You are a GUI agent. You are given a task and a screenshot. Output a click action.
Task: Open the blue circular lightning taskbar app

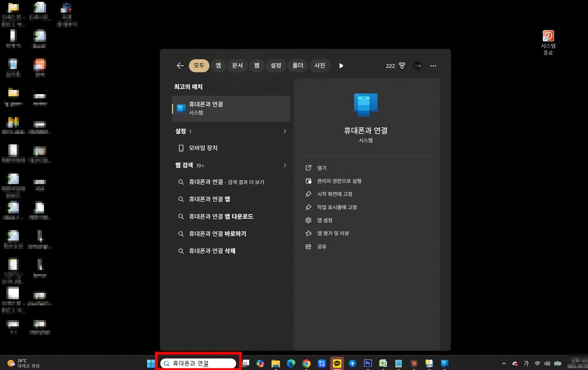[x=352, y=363]
